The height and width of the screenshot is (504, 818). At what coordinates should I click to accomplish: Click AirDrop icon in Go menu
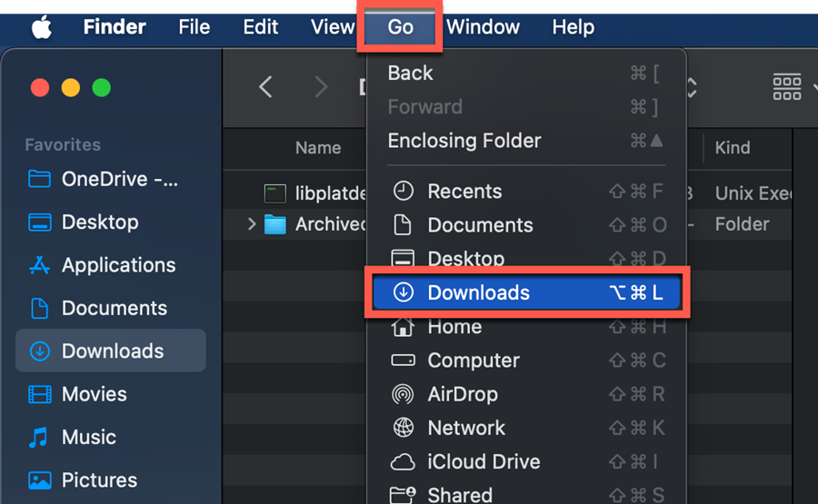tap(403, 394)
